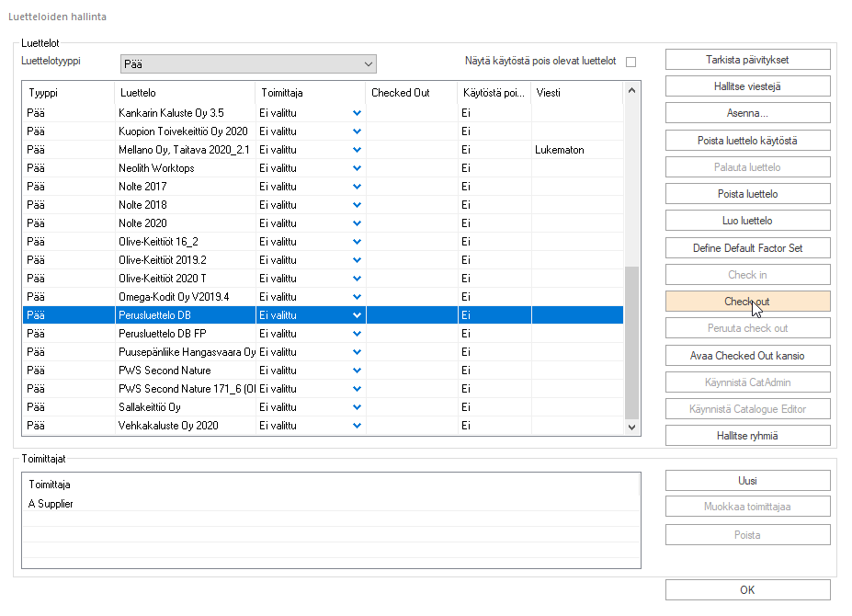Select A Supplier in Toimittajat list
Image resolution: width=852 pixels, height=616 pixels.
tap(331, 504)
